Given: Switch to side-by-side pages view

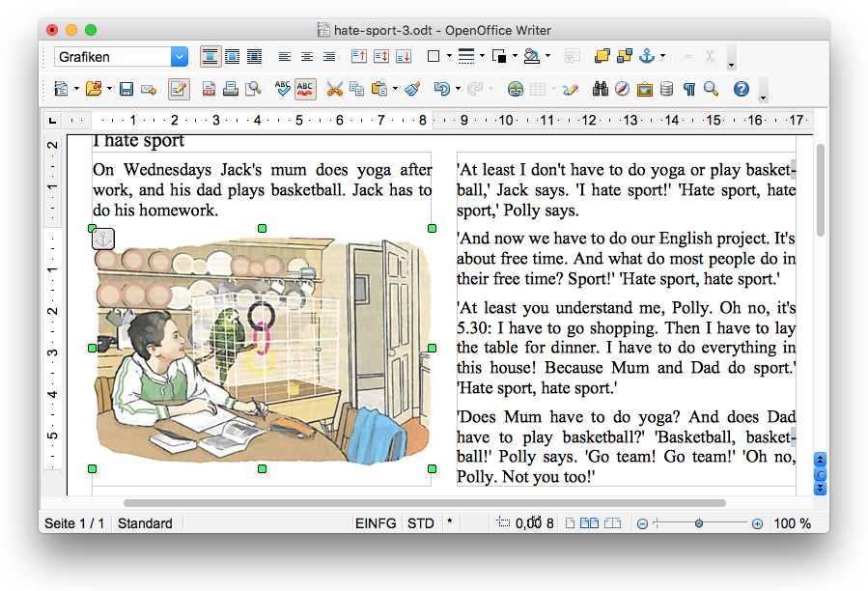Looking at the screenshot, I should tap(589, 522).
